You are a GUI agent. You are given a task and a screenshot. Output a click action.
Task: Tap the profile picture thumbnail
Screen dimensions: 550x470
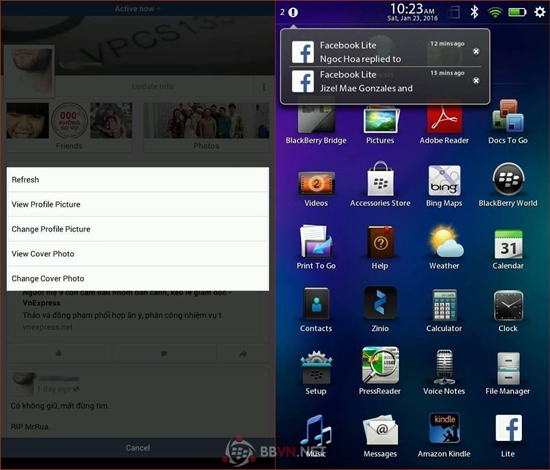pyautogui.click(x=29, y=71)
